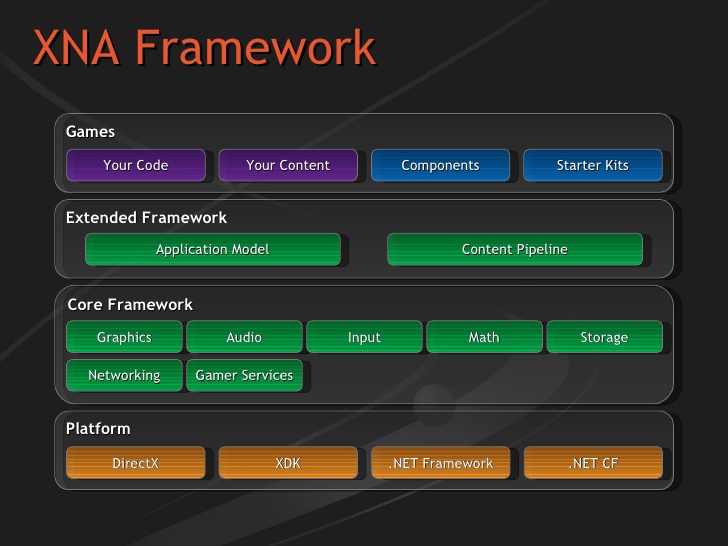
Task: Click the blue Components box
Action: tap(440, 165)
